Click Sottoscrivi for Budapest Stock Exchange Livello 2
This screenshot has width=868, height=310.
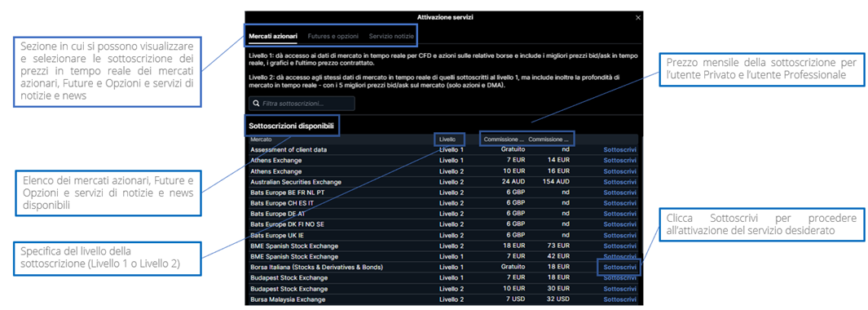point(620,289)
